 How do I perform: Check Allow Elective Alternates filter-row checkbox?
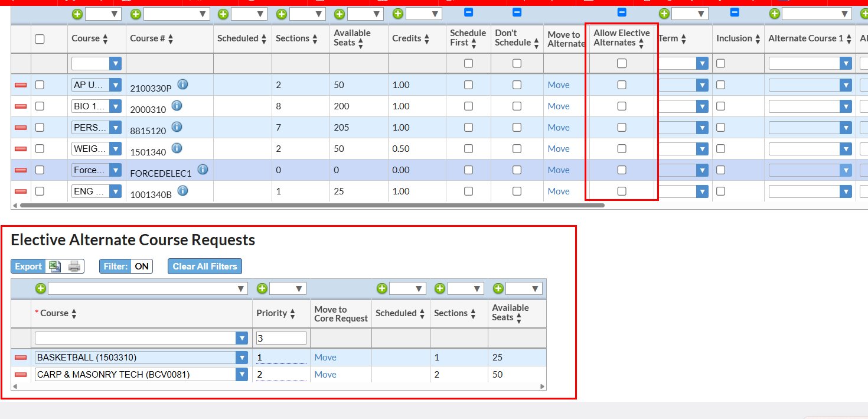pos(622,64)
